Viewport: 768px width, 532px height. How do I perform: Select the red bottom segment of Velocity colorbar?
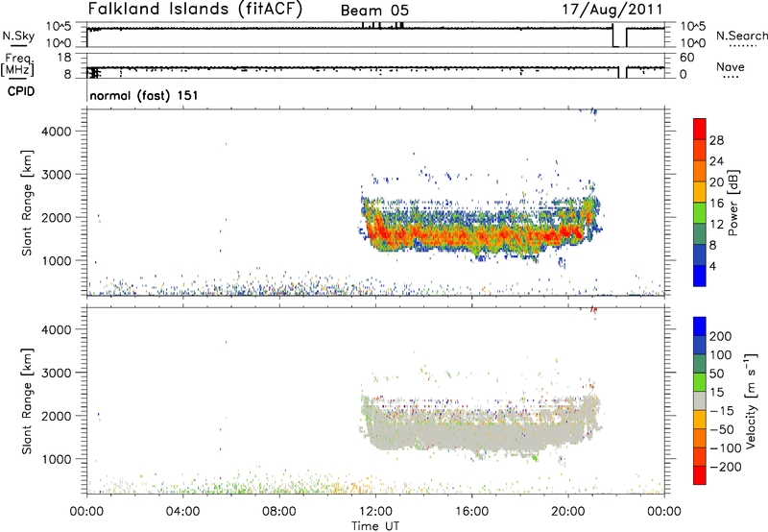coord(700,475)
